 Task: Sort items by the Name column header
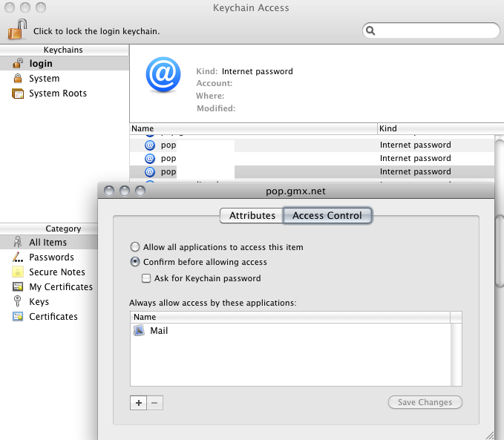(253, 128)
